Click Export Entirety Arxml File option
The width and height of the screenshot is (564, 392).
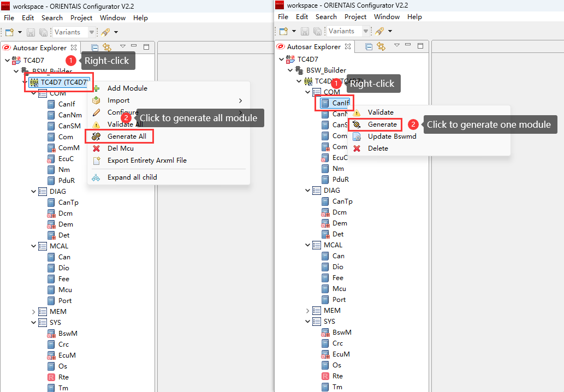tap(146, 161)
